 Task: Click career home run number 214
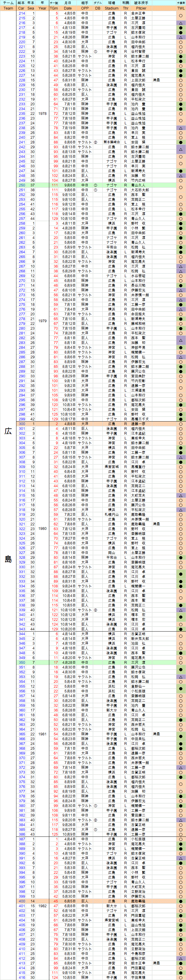coord(22,13)
